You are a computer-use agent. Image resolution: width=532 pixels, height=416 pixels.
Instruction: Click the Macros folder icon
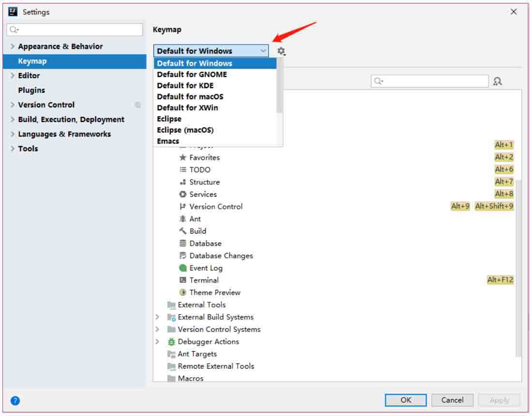point(171,378)
